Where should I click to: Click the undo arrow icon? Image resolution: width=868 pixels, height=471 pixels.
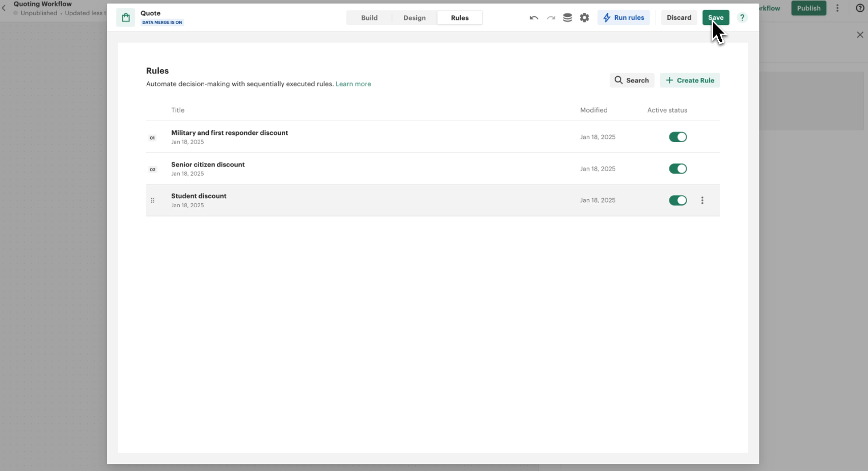pyautogui.click(x=533, y=18)
